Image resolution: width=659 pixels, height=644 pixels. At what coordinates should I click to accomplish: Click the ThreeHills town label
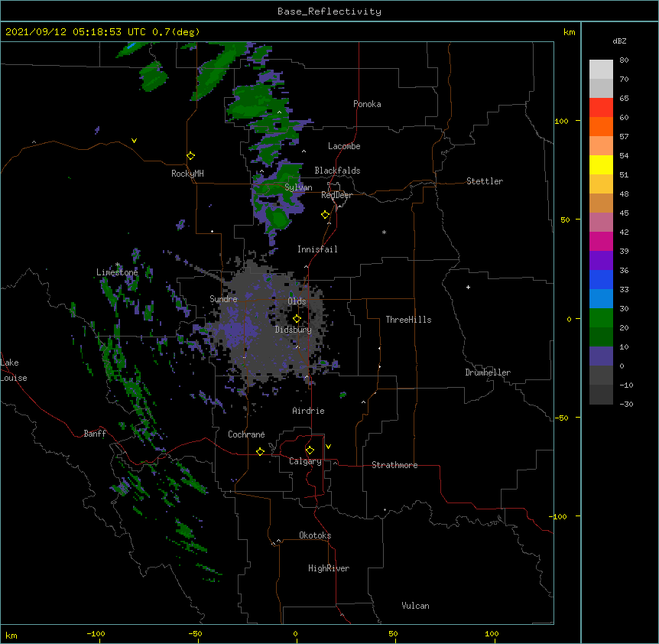pyautogui.click(x=408, y=320)
